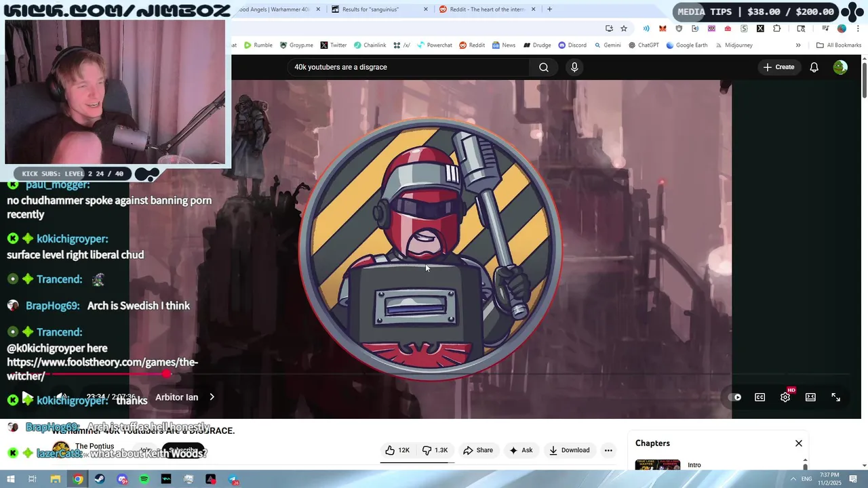868x488 pixels.
Task: Open the more actions three-dot menu
Action: (x=608, y=450)
